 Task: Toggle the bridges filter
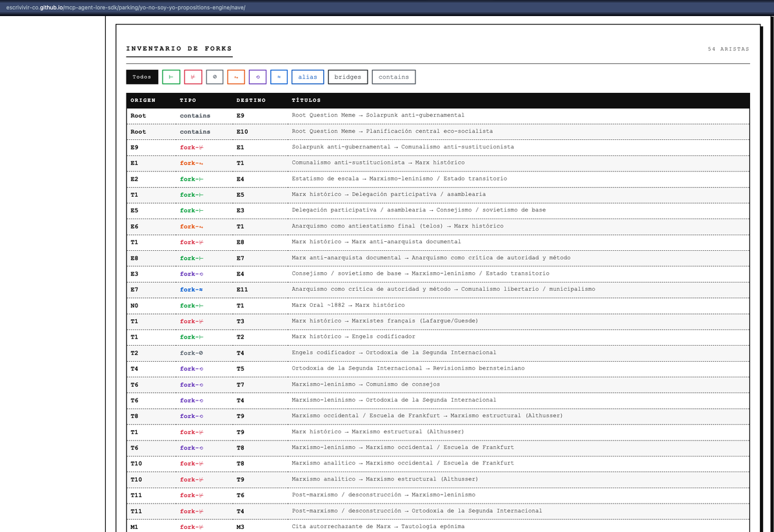[348, 77]
